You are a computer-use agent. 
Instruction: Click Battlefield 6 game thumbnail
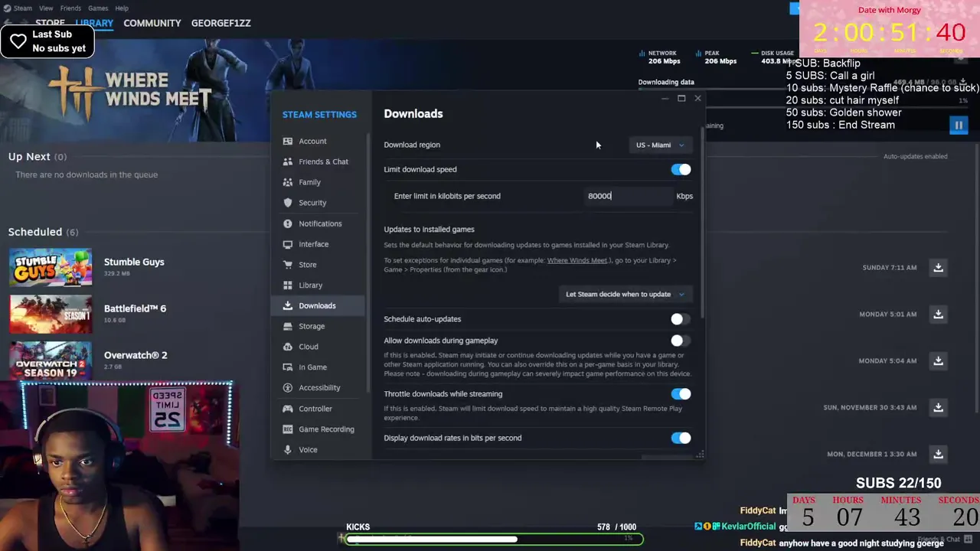(51, 315)
